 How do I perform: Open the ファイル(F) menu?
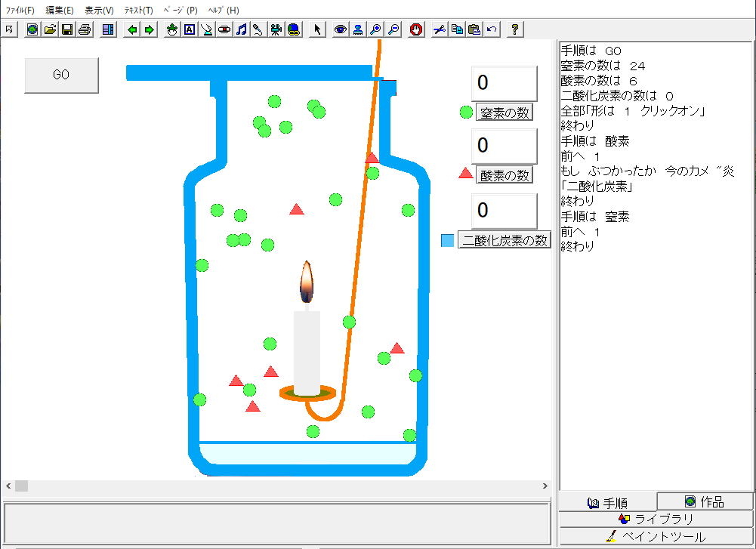pyautogui.click(x=20, y=10)
